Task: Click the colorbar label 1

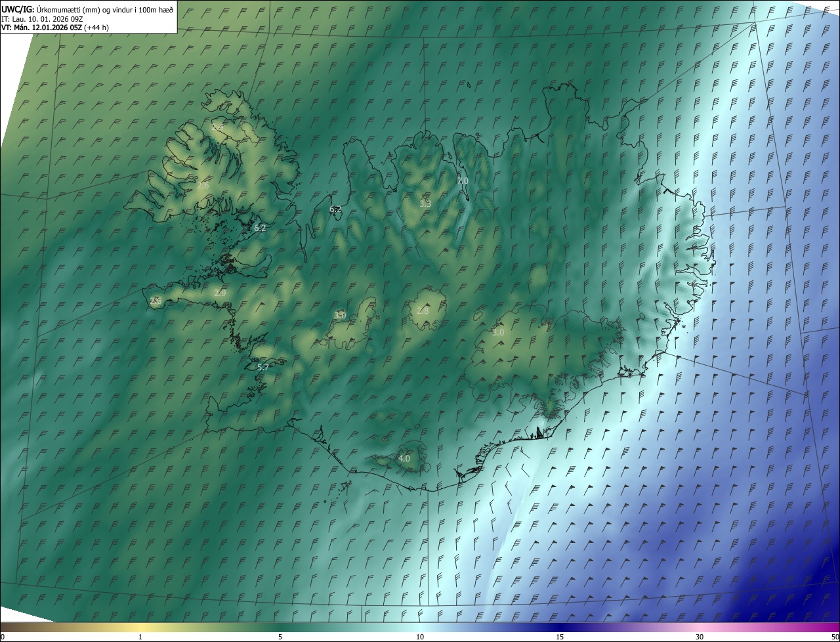Action: pos(140,637)
